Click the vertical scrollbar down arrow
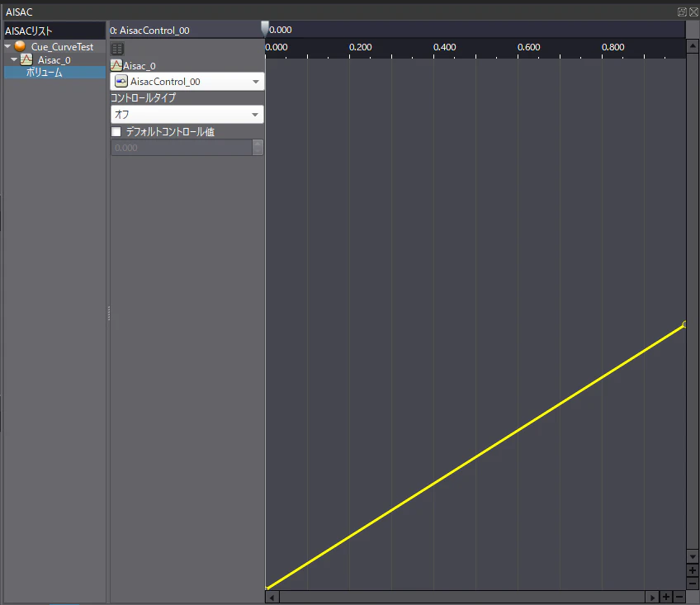 693,557
